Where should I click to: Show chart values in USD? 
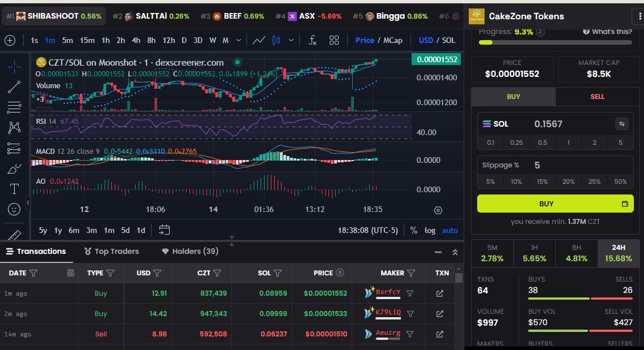(426, 40)
